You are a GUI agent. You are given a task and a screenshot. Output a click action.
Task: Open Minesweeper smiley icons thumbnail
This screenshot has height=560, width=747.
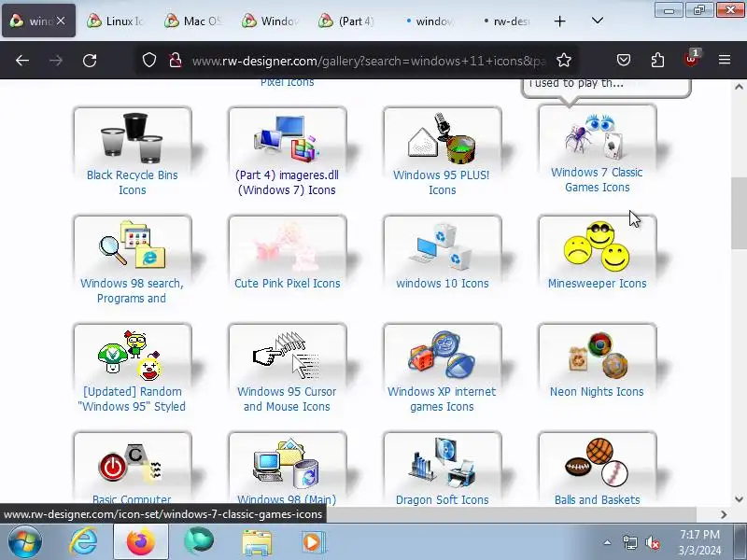[x=598, y=245]
